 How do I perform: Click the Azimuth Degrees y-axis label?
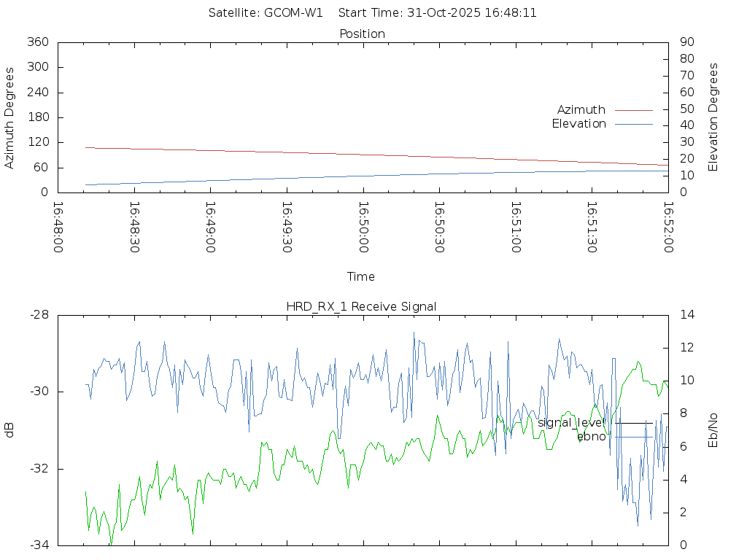(x=9, y=117)
